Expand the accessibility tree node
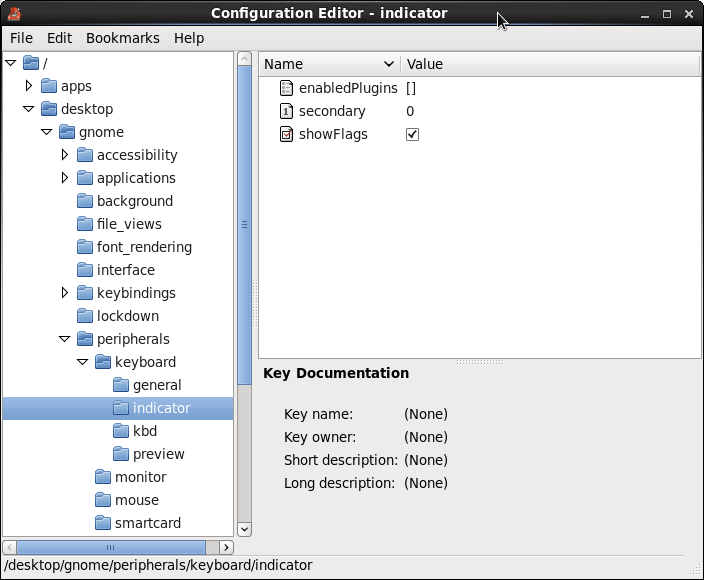The height and width of the screenshot is (580, 704). point(65,155)
